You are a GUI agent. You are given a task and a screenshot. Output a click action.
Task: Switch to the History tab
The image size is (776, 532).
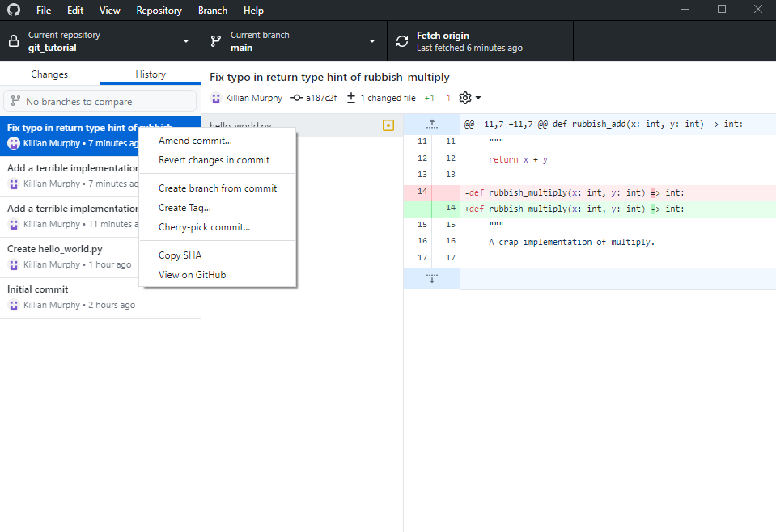(151, 74)
